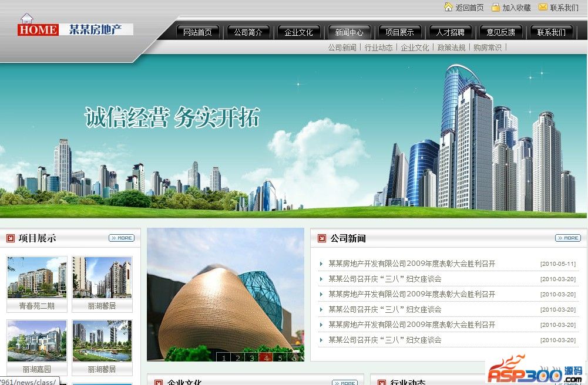Open 意见反馈 navigation item

coord(500,32)
